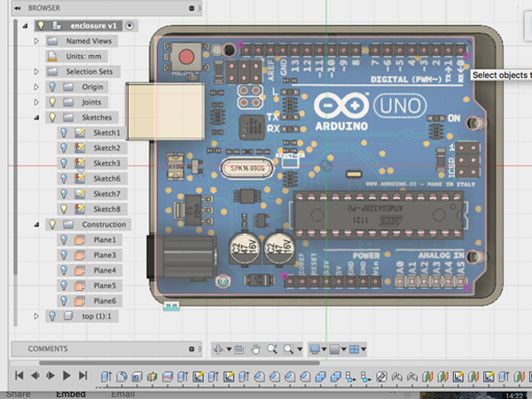
Task: Click the Sketch8 sketch icon
Action: [x=80, y=209]
